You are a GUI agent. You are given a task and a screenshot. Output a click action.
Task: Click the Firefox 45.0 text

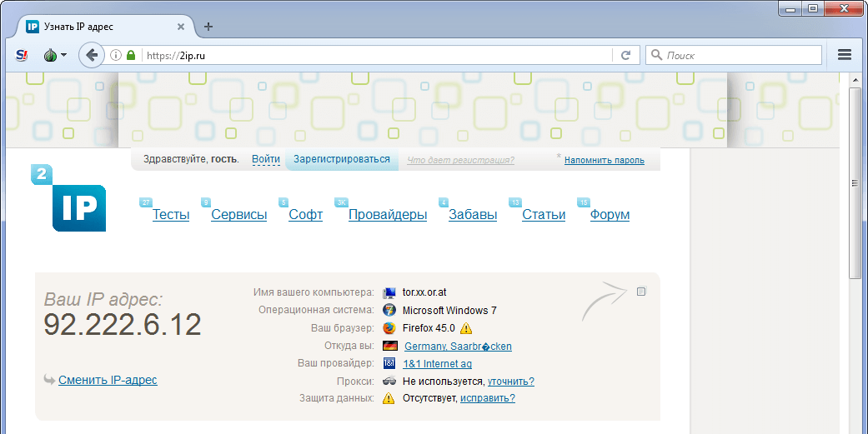pyautogui.click(x=429, y=328)
